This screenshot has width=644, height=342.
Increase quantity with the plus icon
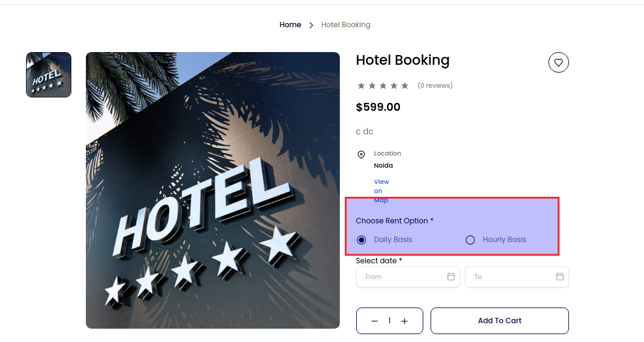[405, 321]
